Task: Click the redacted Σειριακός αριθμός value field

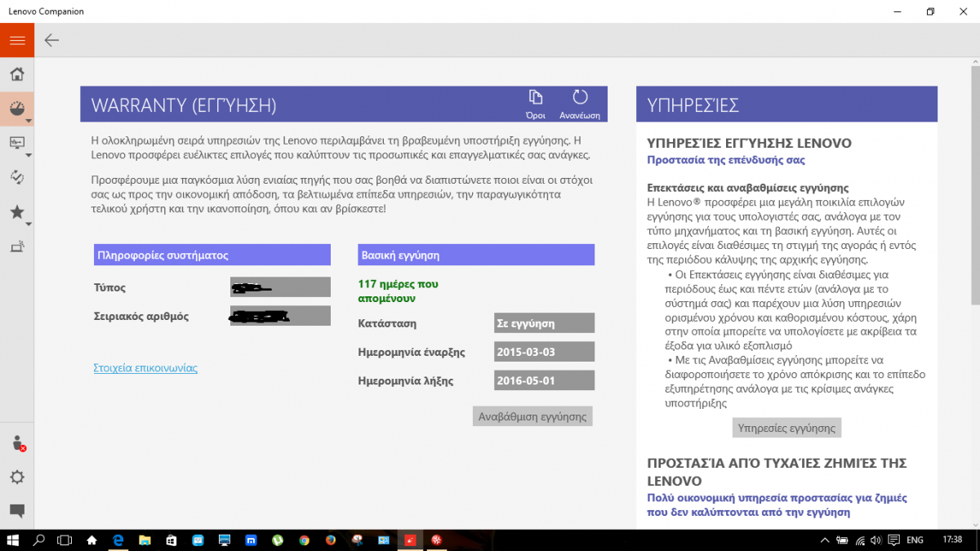Action: point(280,316)
